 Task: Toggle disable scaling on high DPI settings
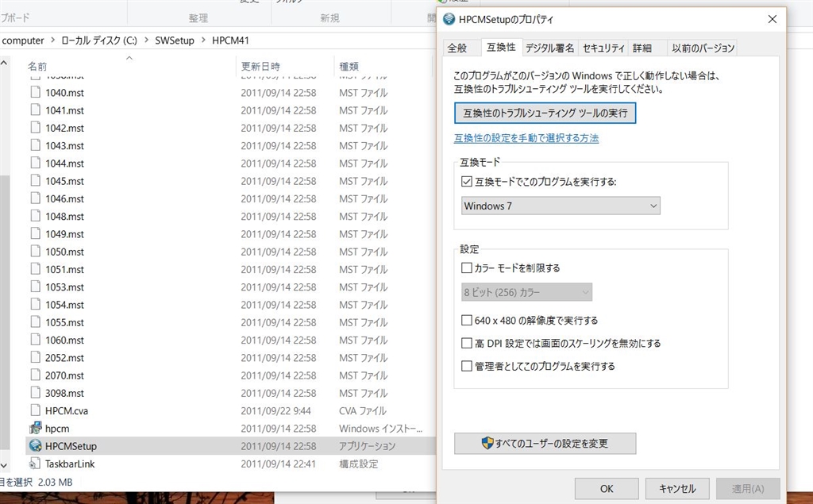click(467, 343)
